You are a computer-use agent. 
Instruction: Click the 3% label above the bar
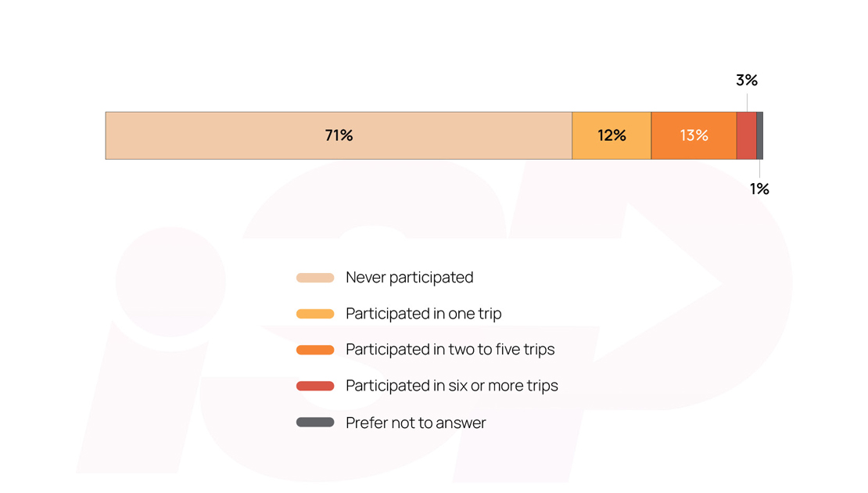(x=747, y=81)
